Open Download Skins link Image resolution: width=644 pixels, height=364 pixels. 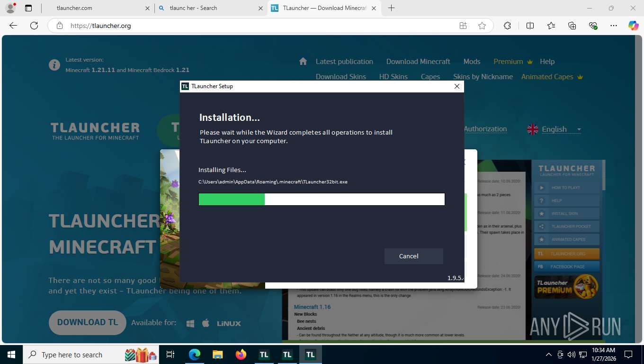tap(341, 77)
